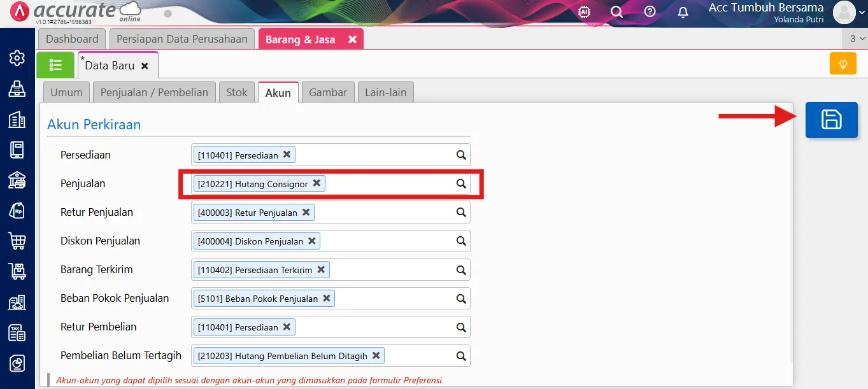Open the shopping cart sidebar module
The image size is (868, 389).
coord(17,241)
